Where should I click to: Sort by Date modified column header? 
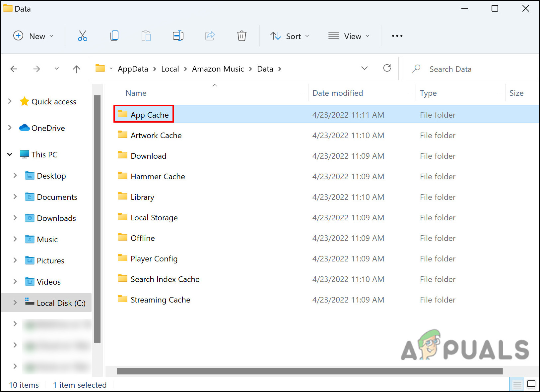point(338,93)
